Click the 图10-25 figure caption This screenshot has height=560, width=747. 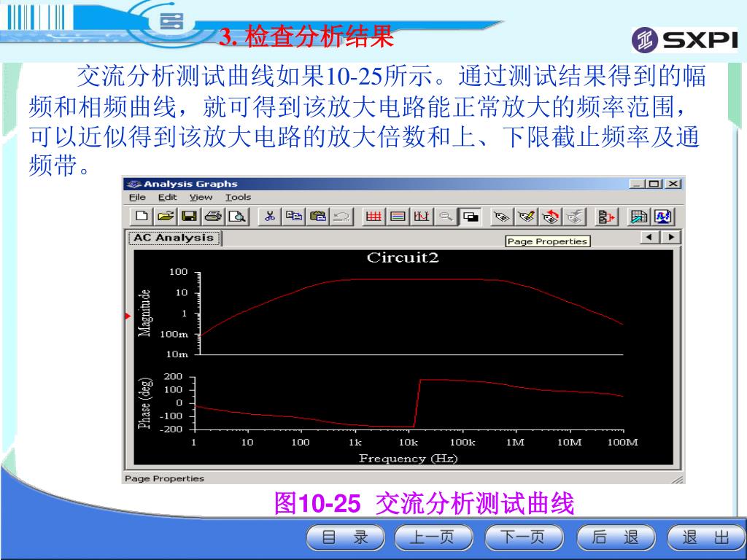point(424,503)
